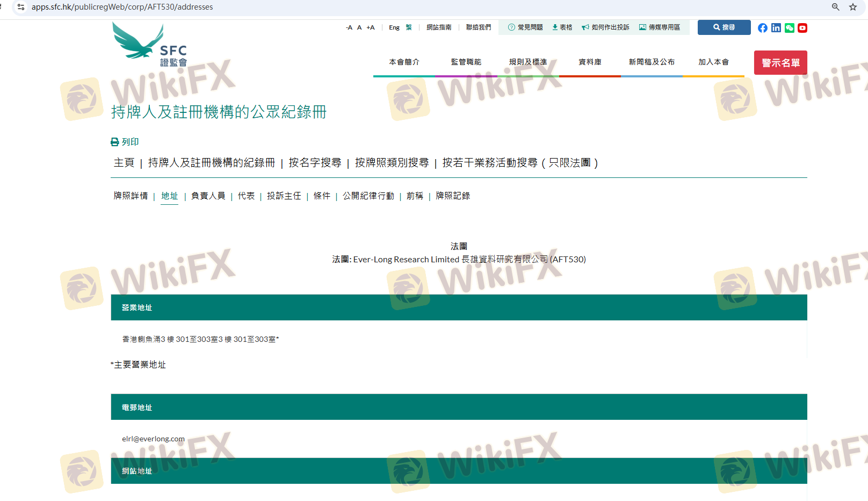Click the business address 香港鰂魚涌 text

click(x=200, y=339)
